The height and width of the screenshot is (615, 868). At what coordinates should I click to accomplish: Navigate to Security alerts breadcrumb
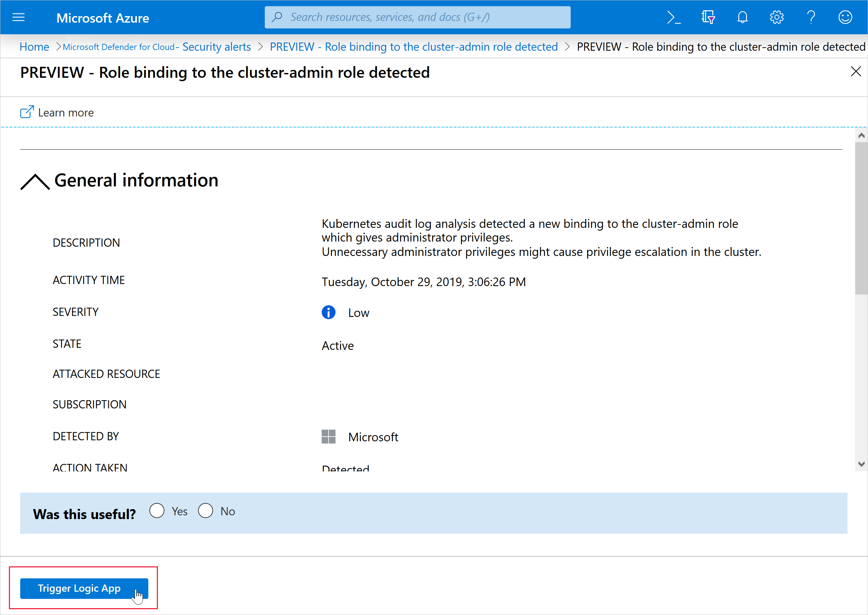click(x=216, y=47)
